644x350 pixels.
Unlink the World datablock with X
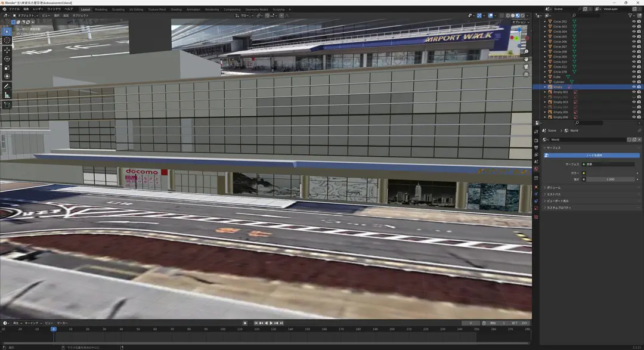pos(639,140)
